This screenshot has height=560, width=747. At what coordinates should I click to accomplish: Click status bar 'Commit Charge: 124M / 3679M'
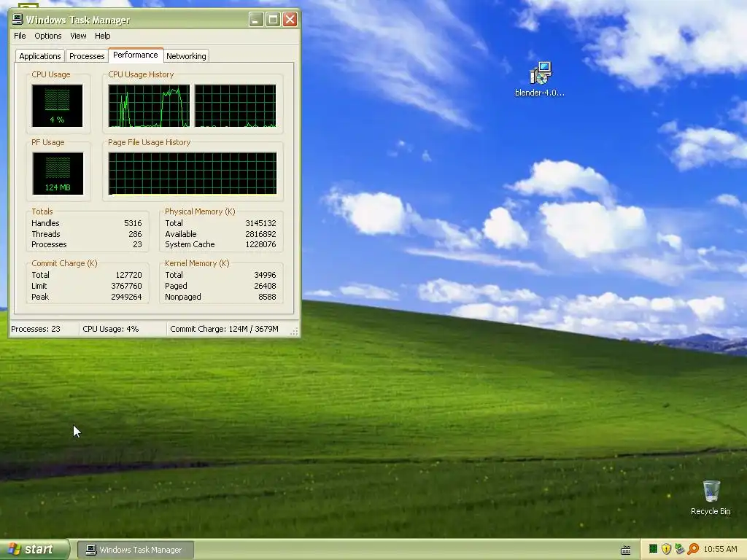(x=225, y=329)
